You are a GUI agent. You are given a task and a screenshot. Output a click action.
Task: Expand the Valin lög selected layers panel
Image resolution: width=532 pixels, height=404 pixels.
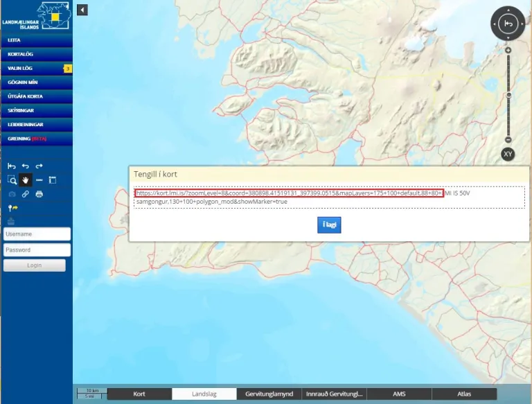click(36, 69)
